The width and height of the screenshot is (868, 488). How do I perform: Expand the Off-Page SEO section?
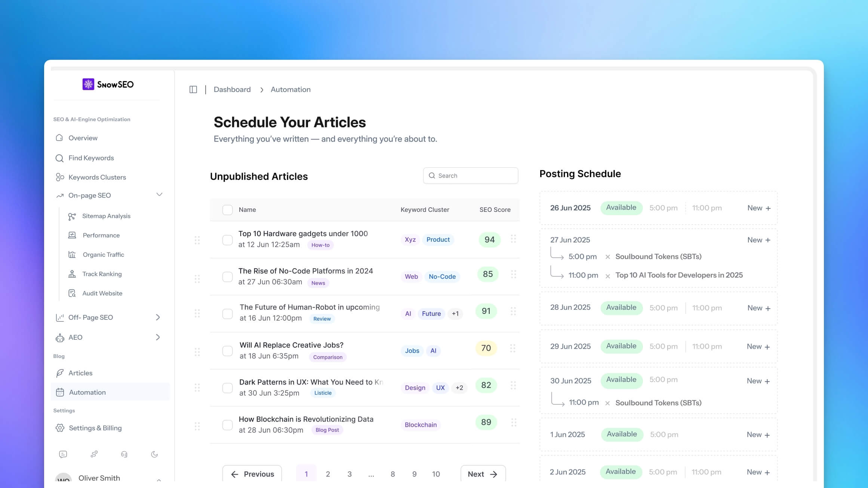pyautogui.click(x=159, y=317)
